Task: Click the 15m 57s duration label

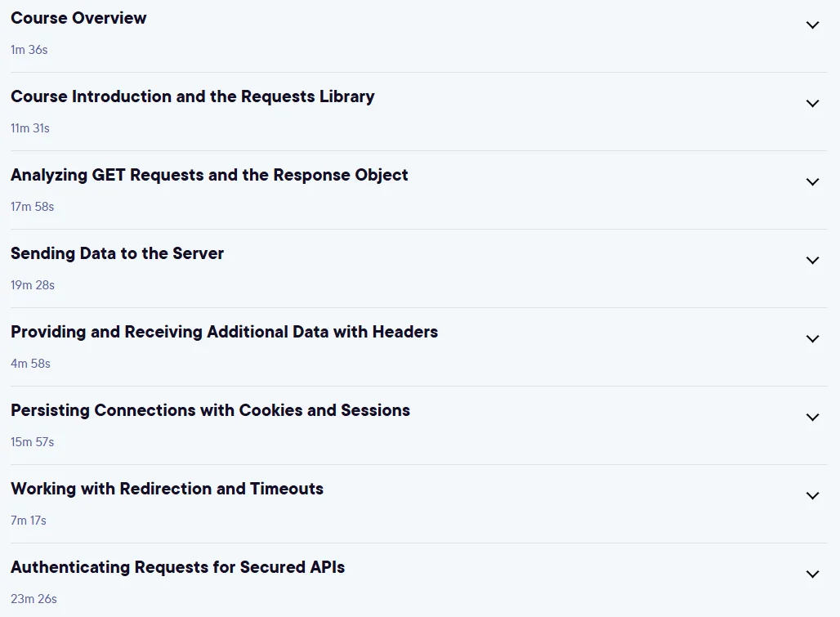Action: (32, 442)
